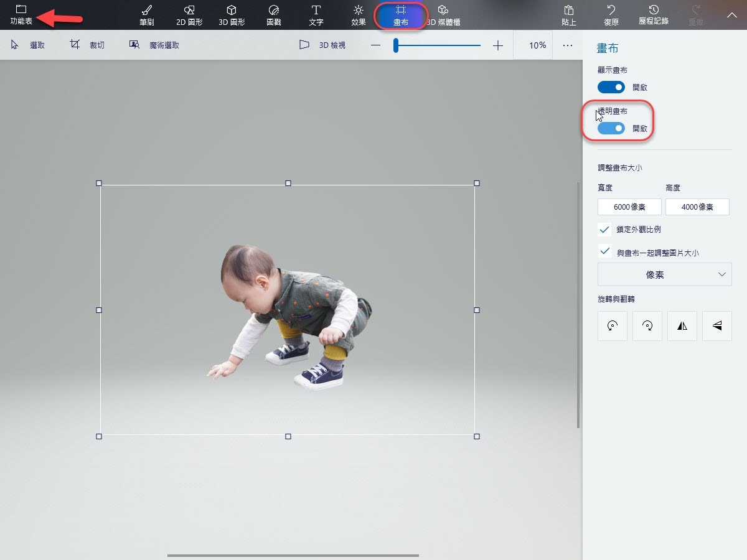Uncheck resize image with canvas checkbox
This screenshot has height=560, width=747.
pyautogui.click(x=604, y=251)
